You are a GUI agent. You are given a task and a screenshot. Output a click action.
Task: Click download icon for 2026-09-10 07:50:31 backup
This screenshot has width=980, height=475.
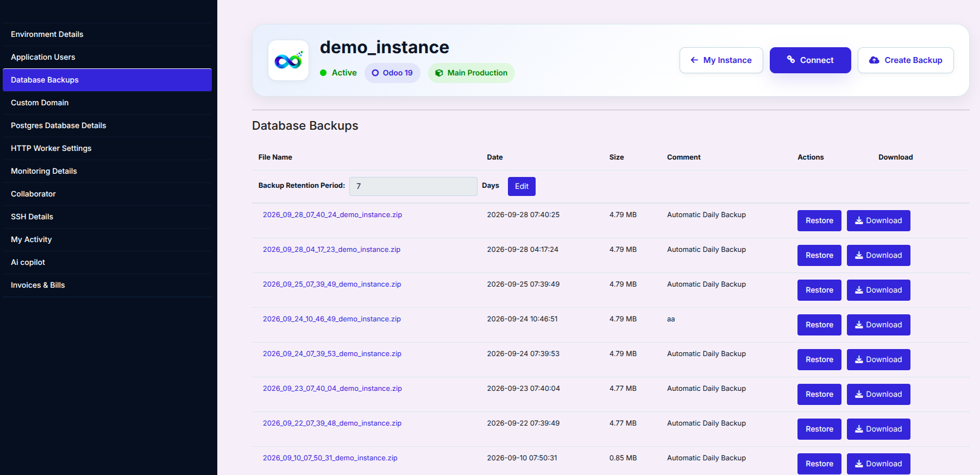pyautogui.click(x=859, y=464)
